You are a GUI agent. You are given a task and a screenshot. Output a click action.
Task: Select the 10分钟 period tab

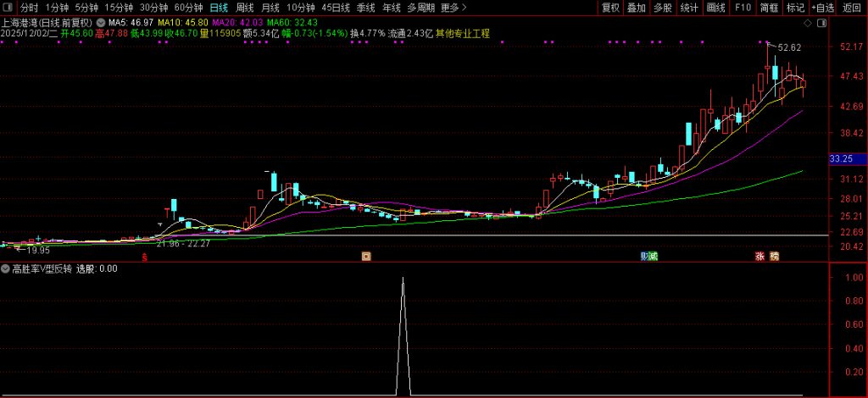click(x=300, y=8)
